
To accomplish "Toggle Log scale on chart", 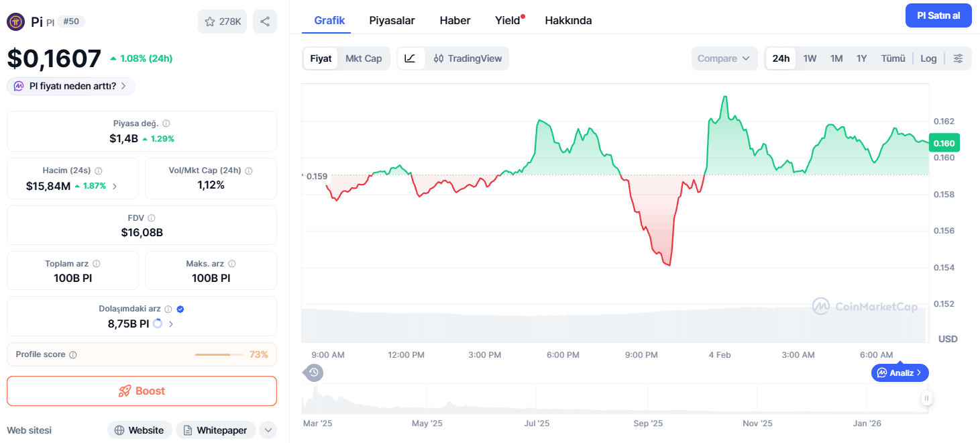I will [x=928, y=58].
